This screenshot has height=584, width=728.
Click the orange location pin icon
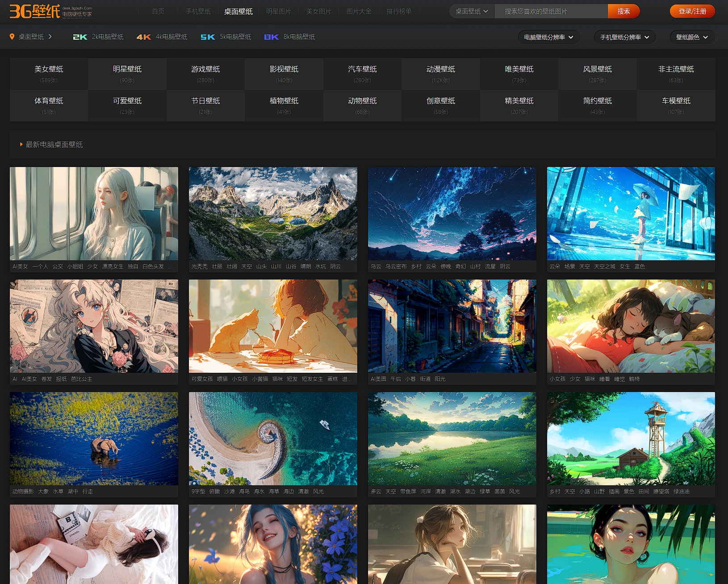12,37
